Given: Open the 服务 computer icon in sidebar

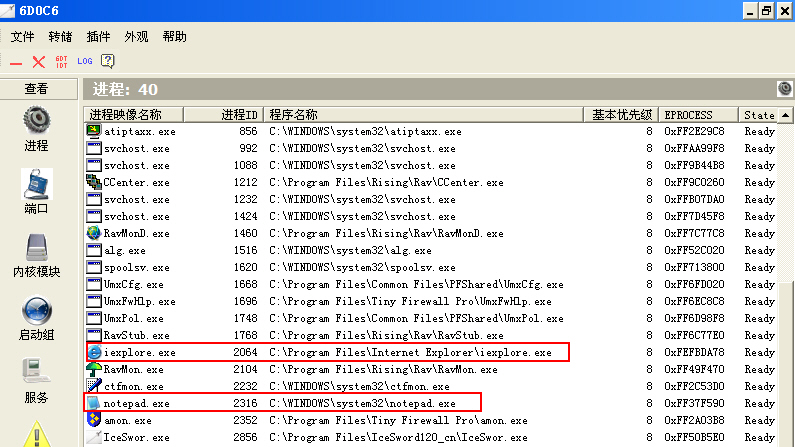Looking at the screenshot, I should click(35, 372).
